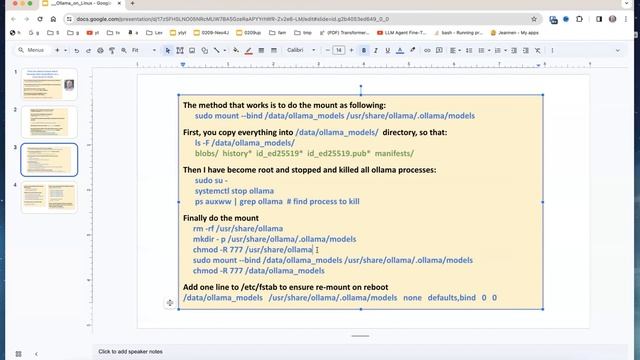The width and height of the screenshot is (640, 360).
Task: Collapse the toolbar with the chevron
Action: tap(618, 51)
